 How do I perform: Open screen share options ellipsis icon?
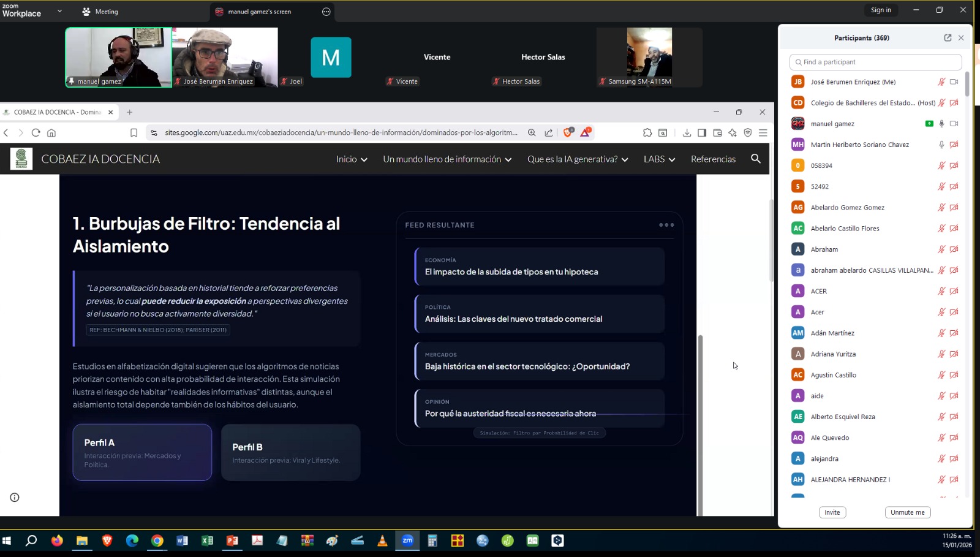(326, 12)
